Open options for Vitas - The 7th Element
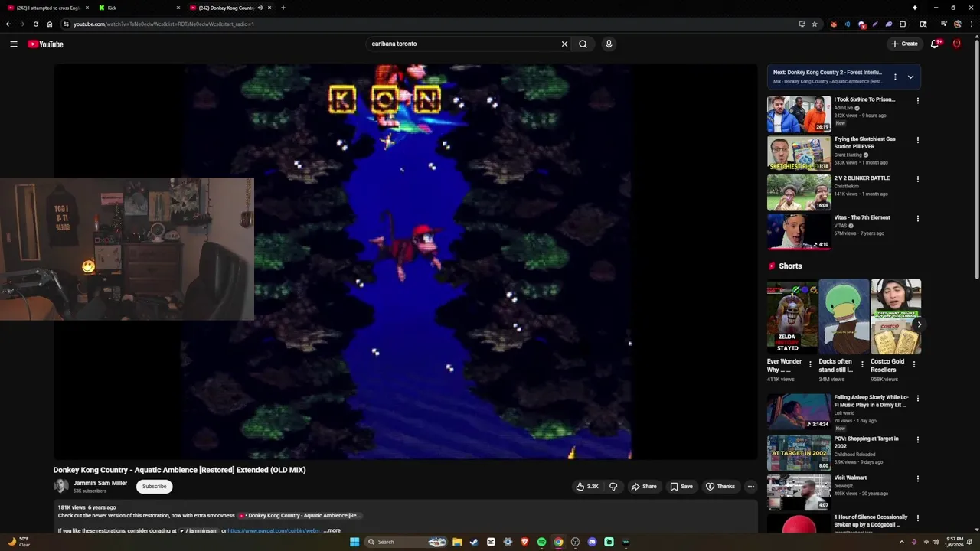Screen dimensions: 980x551 click(918, 218)
